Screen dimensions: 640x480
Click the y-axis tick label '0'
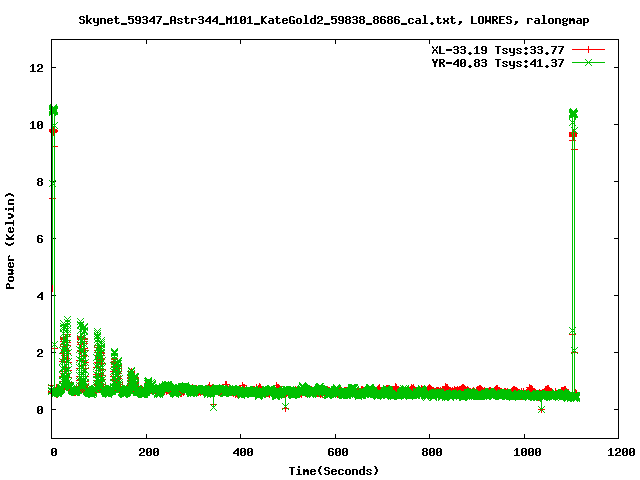(40, 410)
